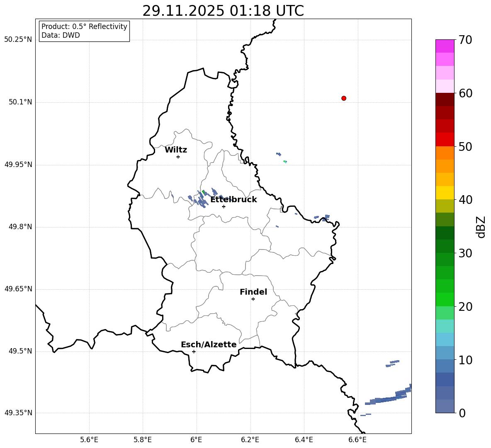Click the 5.8°E longitude label

tap(143, 440)
